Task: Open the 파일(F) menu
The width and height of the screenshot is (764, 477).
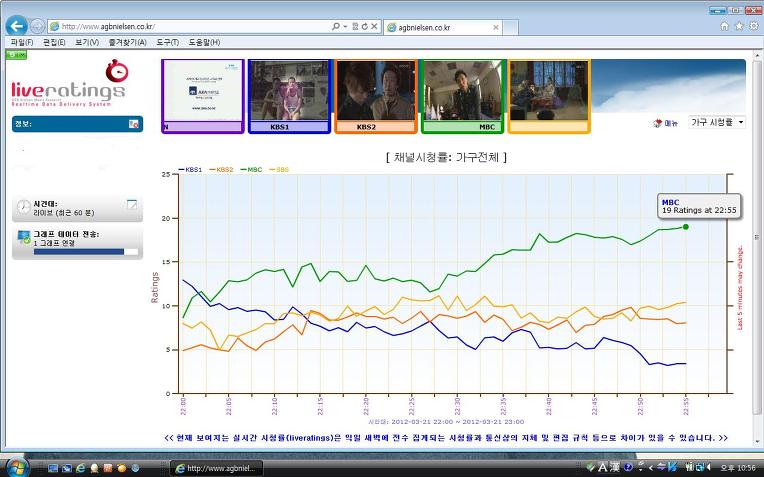Action: tap(22, 42)
